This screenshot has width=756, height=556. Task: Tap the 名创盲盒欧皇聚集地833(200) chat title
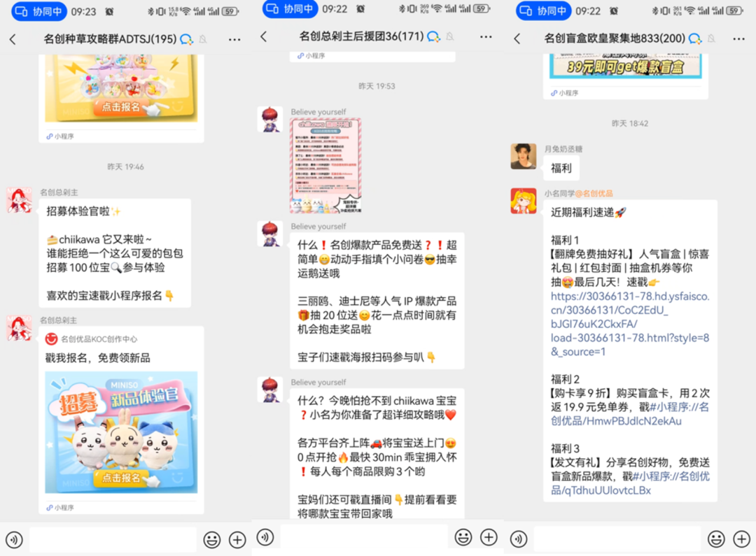pos(615,38)
